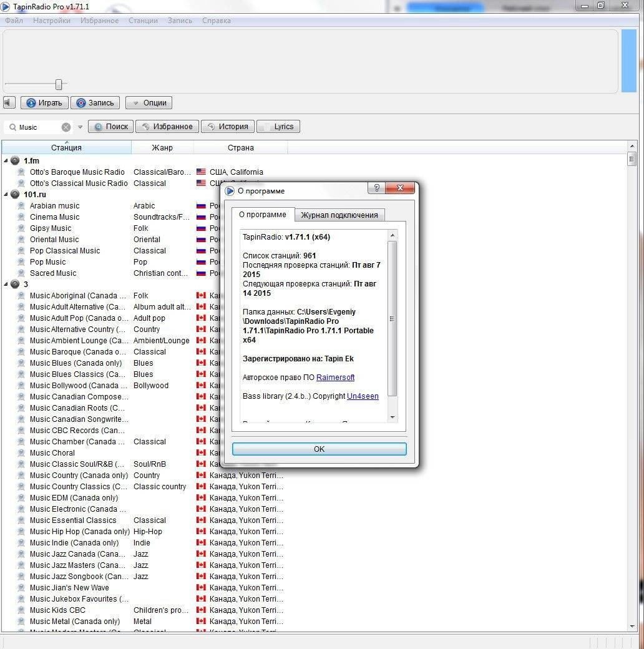The height and width of the screenshot is (649, 644).
Task: Open the Опции dropdown button
Action: (x=149, y=102)
